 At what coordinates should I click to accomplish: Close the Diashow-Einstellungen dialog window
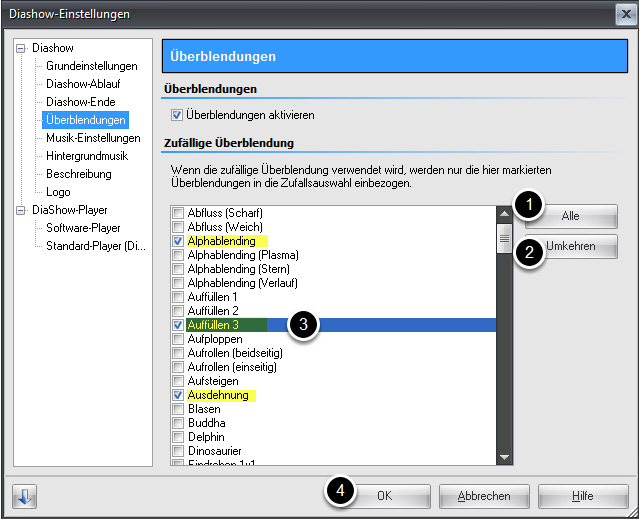[x=621, y=13]
